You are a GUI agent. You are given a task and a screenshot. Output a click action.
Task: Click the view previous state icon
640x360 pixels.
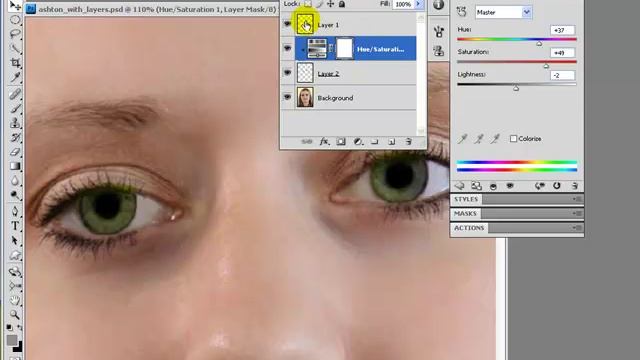(540, 186)
